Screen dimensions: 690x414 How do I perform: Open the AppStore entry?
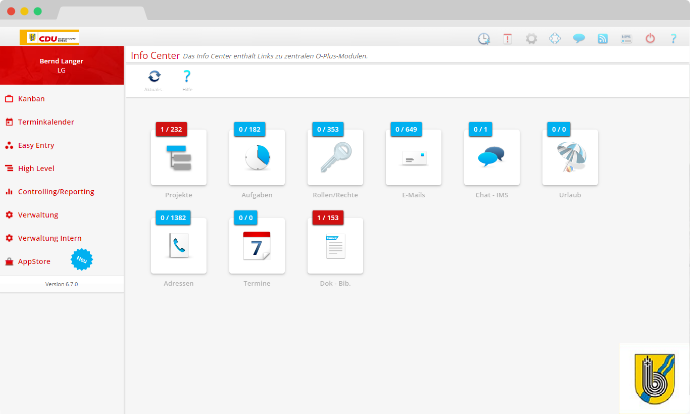[x=34, y=261]
